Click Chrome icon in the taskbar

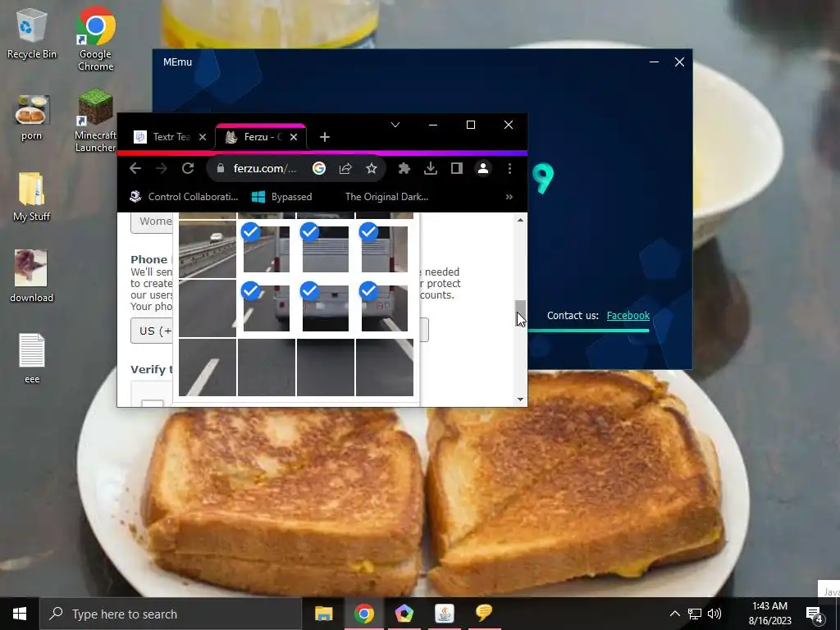(x=363, y=614)
